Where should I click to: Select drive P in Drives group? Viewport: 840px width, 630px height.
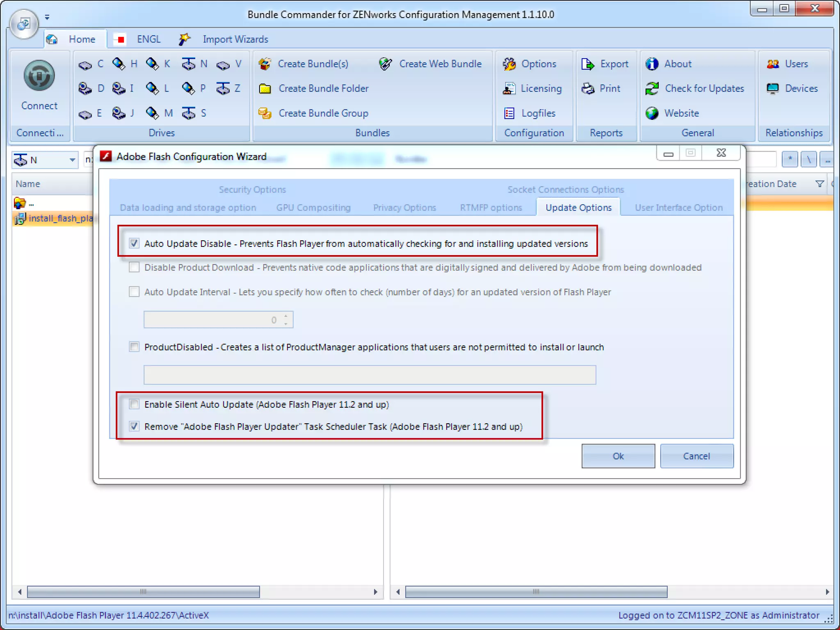point(194,89)
